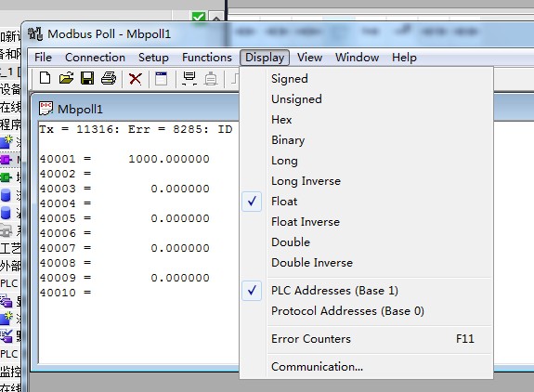The height and width of the screenshot is (392, 534).
Task: Click the grayed Disconnect toolbar icon
Action: (211, 78)
